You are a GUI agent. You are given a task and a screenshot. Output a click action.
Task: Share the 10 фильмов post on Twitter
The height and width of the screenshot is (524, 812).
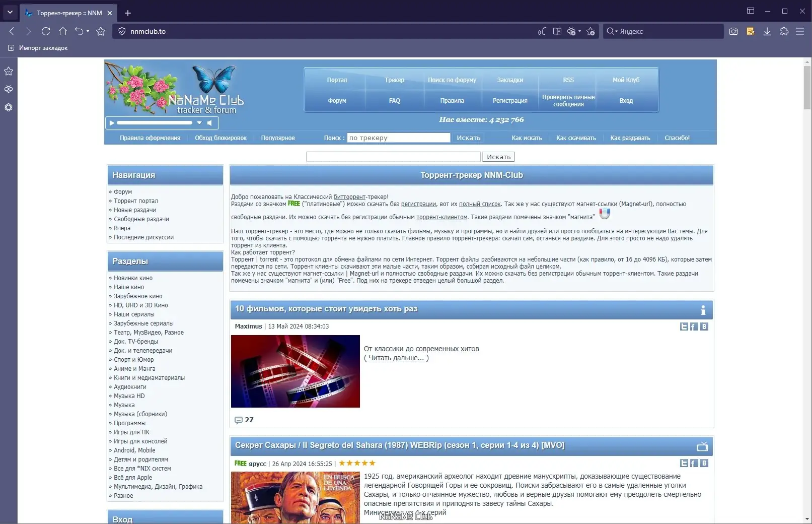[x=684, y=326]
